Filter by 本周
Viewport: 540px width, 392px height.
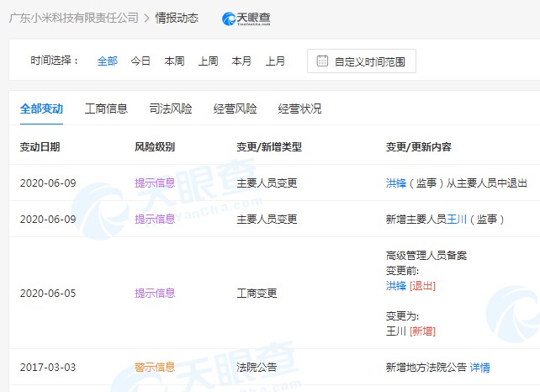click(x=174, y=61)
